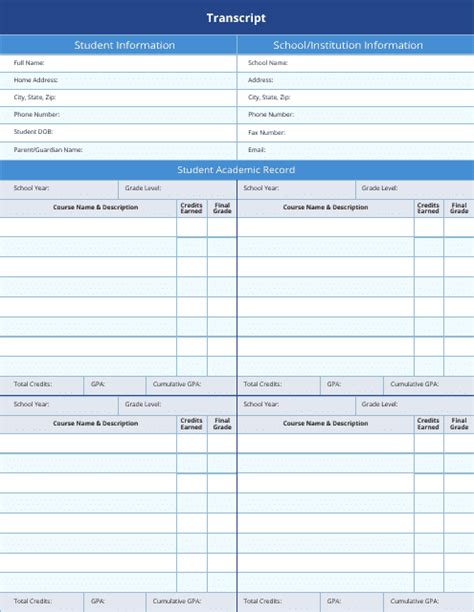Viewport: 474px width, 612px height.
Task: Click Grade Level field in top-right record block
Action: tap(415, 189)
